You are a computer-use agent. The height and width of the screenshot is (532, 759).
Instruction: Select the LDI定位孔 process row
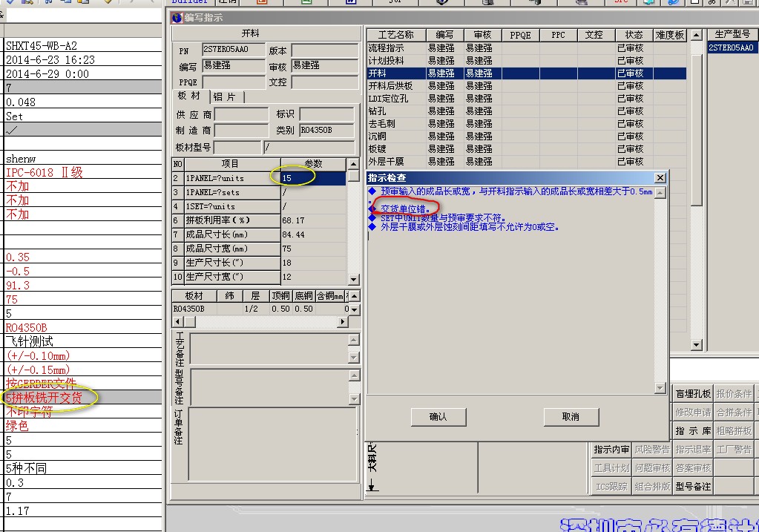(527, 98)
